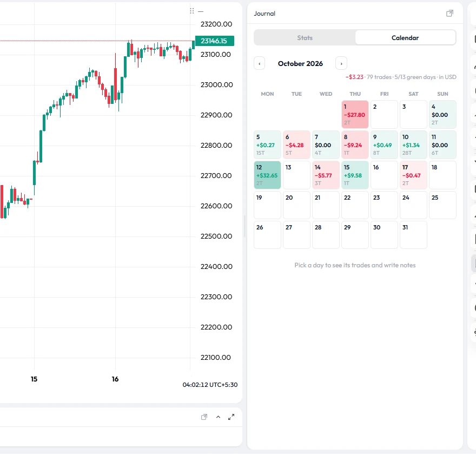Select October 5 showing +$0.27
Screen dimensions: 476x454
point(267,145)
